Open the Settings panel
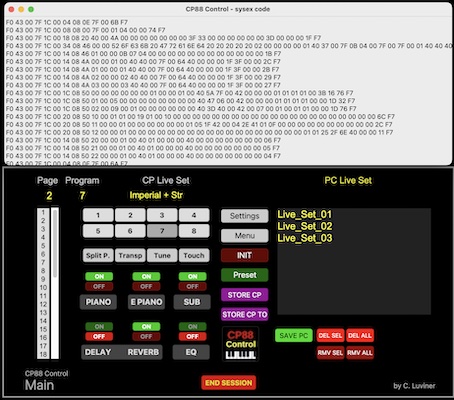This screenshot has height=400, width=454. tap(244, 216)
